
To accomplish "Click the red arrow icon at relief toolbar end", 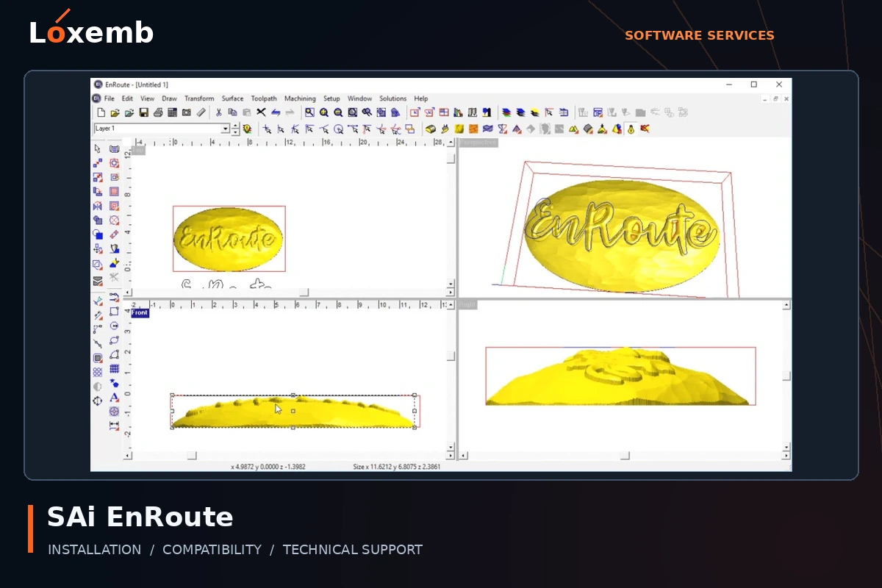I will 645,129.
